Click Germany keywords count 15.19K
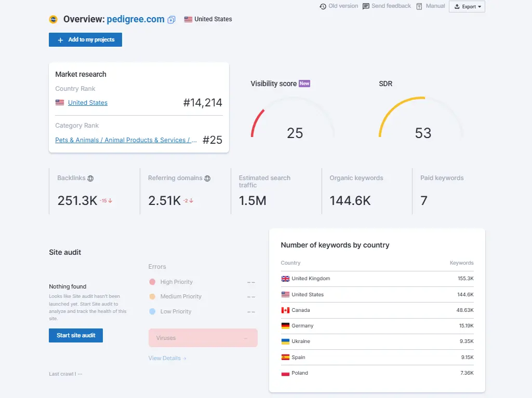The width and height of the screenshot is (532, 398). [x=466, y=326]
